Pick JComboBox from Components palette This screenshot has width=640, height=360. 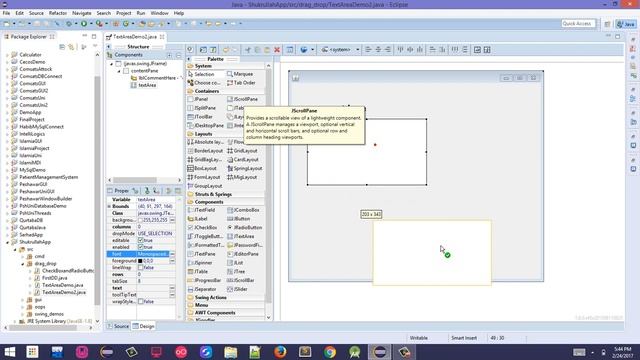pos(243,210)
